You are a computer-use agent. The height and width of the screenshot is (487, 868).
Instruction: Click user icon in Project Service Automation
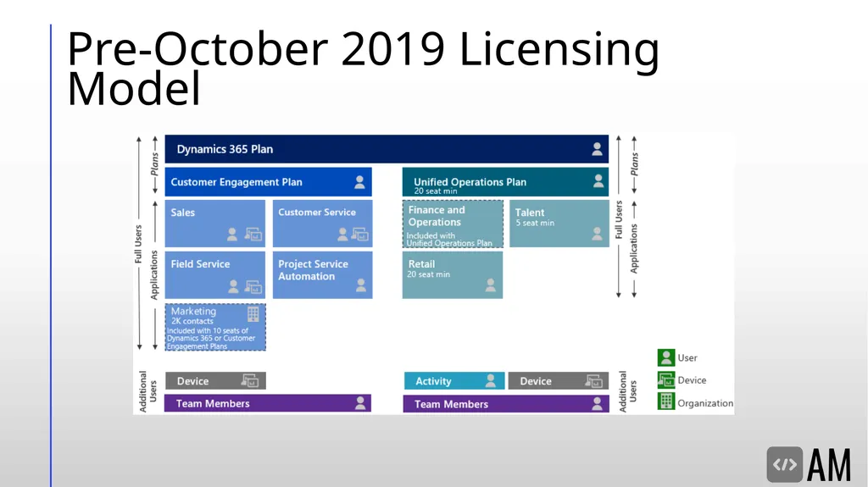tap(361, 285)
